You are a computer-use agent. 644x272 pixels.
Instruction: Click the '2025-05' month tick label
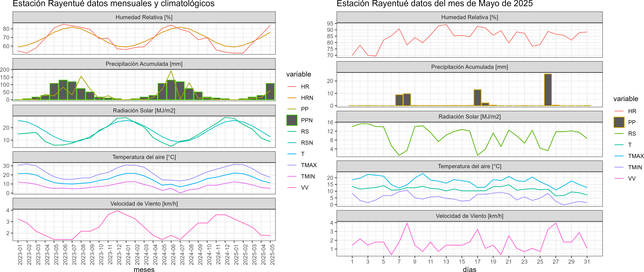tap(272, 254)
